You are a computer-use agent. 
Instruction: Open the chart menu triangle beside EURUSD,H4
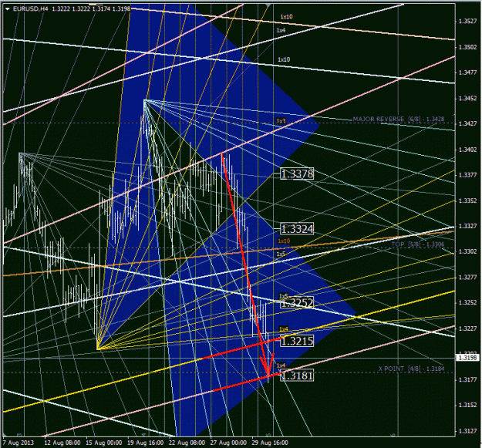[8, 9]
